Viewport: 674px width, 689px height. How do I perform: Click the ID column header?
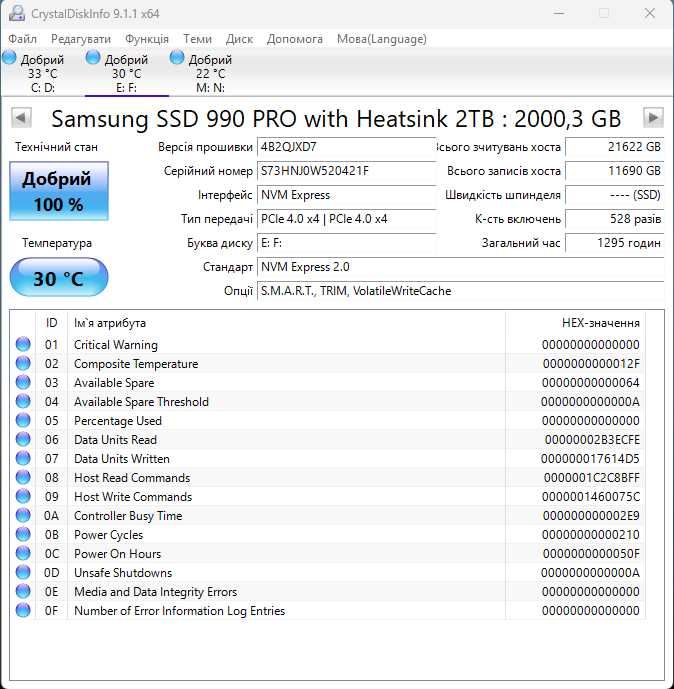(51, 323)
